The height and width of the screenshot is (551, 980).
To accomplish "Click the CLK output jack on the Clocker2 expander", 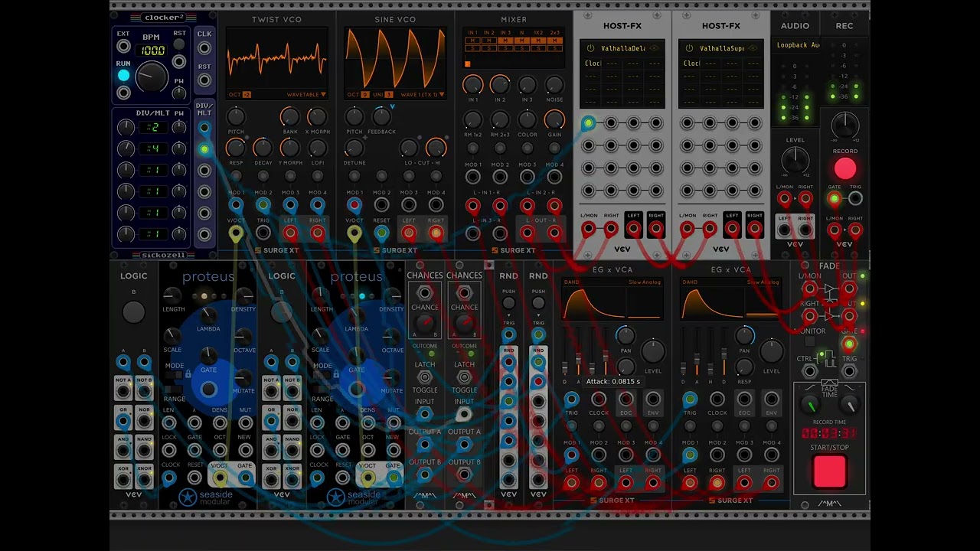I will coord(204,48).
